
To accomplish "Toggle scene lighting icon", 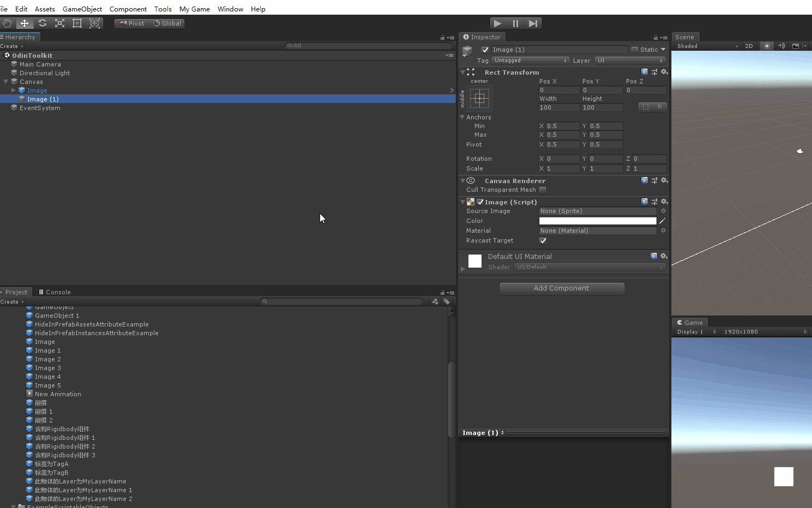I will coord(767,46).
